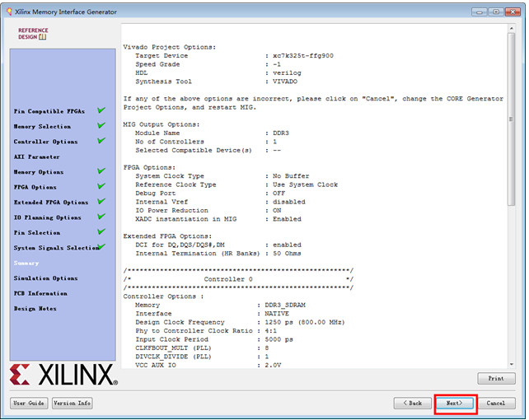
Task: Select System Signals Selection step
Action: coord(56,248)
